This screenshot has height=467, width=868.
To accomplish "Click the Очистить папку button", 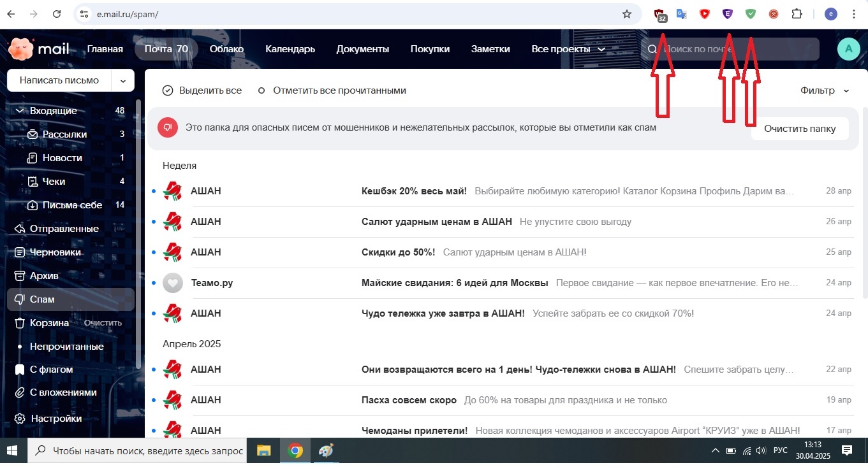I will (x=799, y=128).
